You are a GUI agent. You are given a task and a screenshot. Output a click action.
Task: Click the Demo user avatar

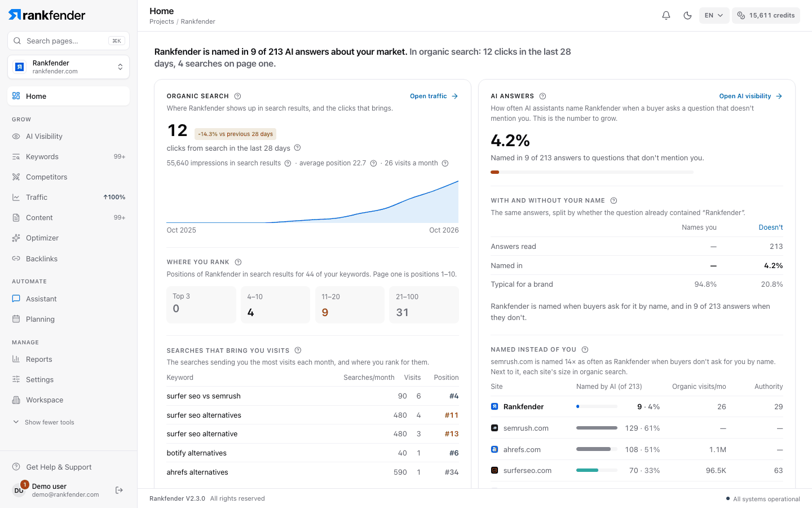pos(19,490)
